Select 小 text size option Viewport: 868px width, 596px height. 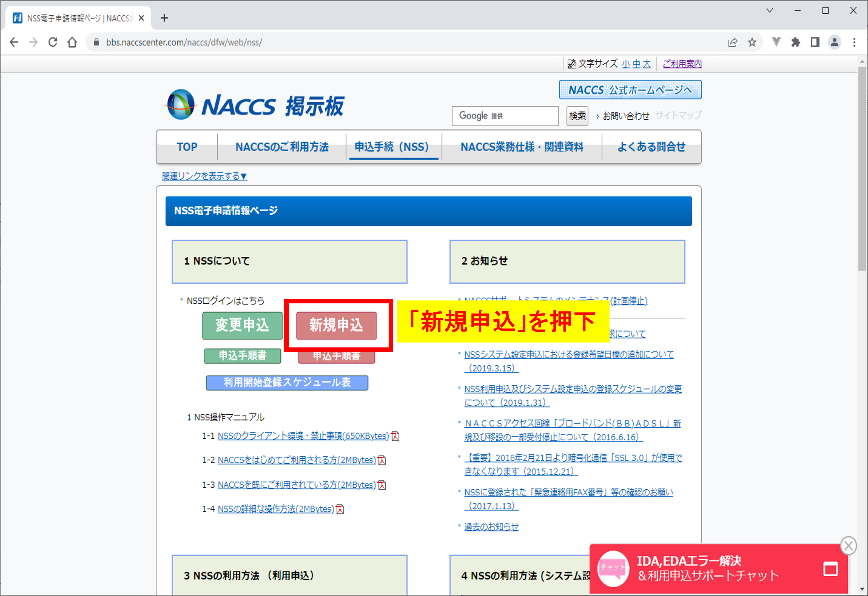(x=626, y=64)
